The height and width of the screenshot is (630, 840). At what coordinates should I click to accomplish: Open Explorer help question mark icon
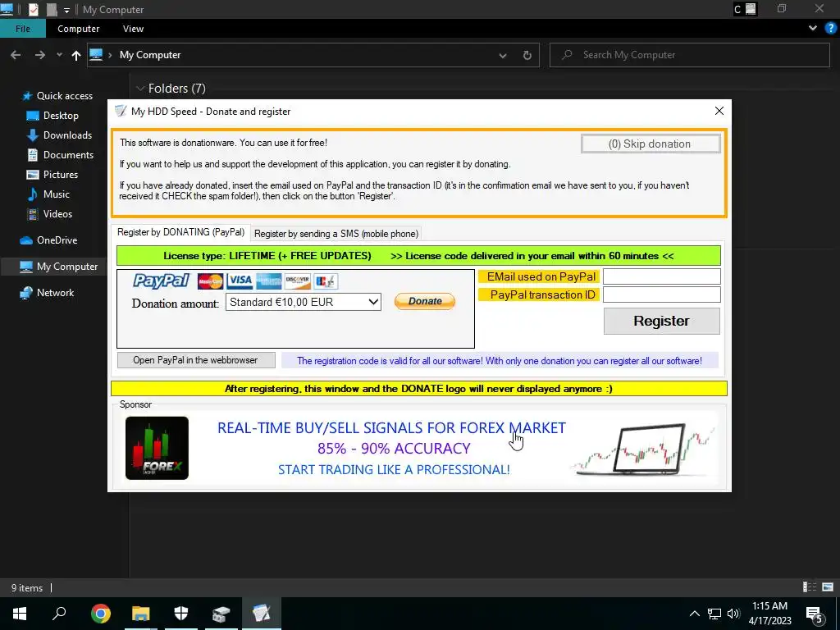pyautogui.click(x=831, y=28)
